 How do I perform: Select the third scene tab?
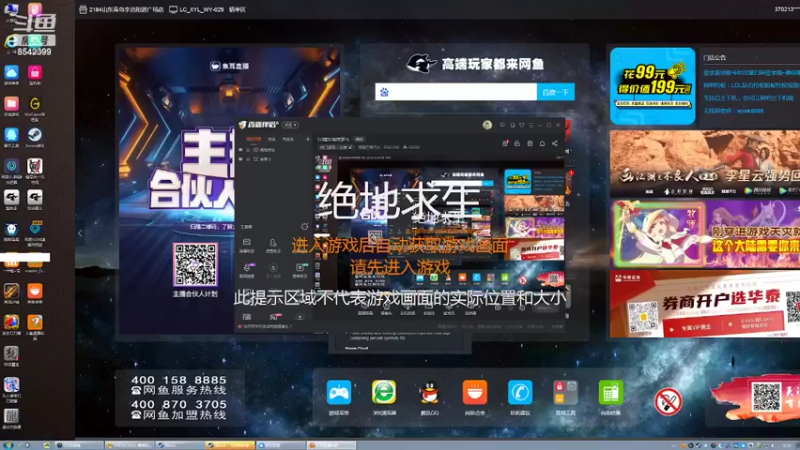click(288, 139)
